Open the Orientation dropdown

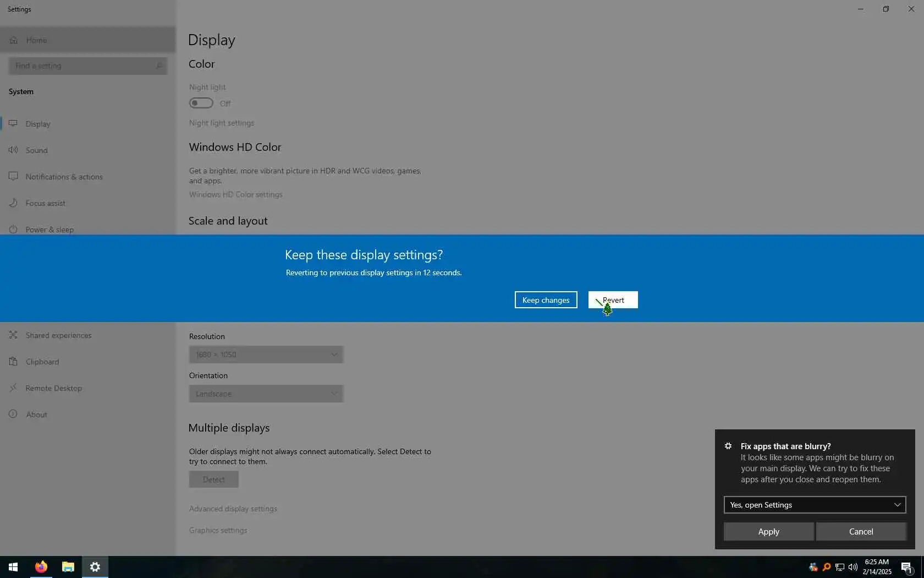[x=266, y=394]
